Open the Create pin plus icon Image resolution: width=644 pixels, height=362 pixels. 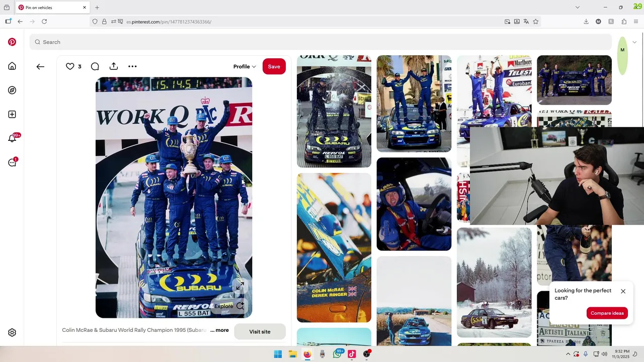pyautogui.click(x=12, y=115)
